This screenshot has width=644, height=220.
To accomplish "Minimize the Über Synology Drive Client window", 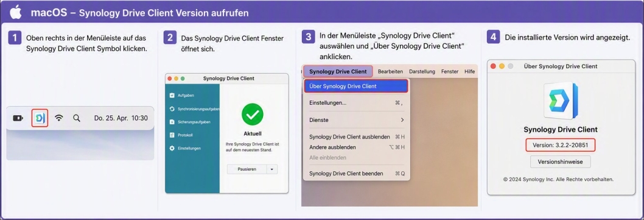I will [x=502, y=66].
